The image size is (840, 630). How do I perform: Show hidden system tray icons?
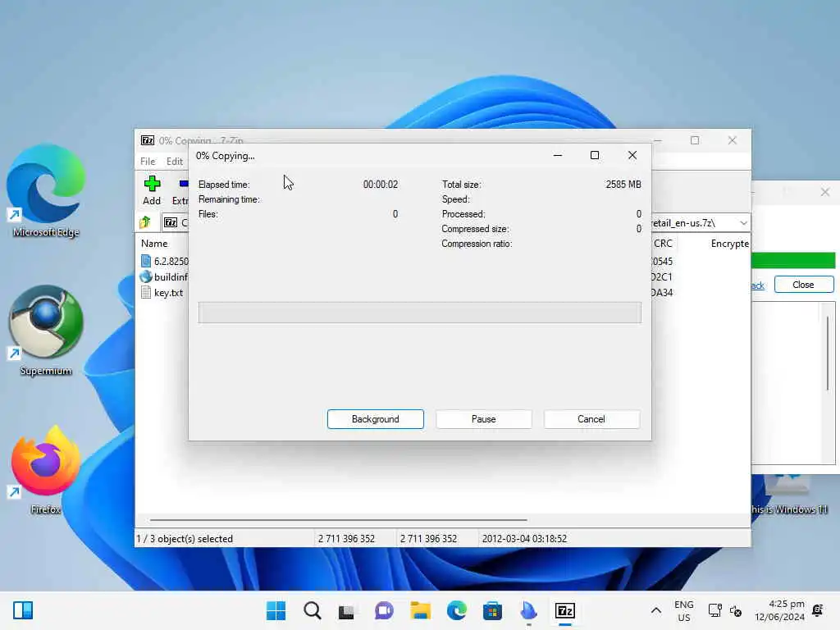click(x=655, y=610)
